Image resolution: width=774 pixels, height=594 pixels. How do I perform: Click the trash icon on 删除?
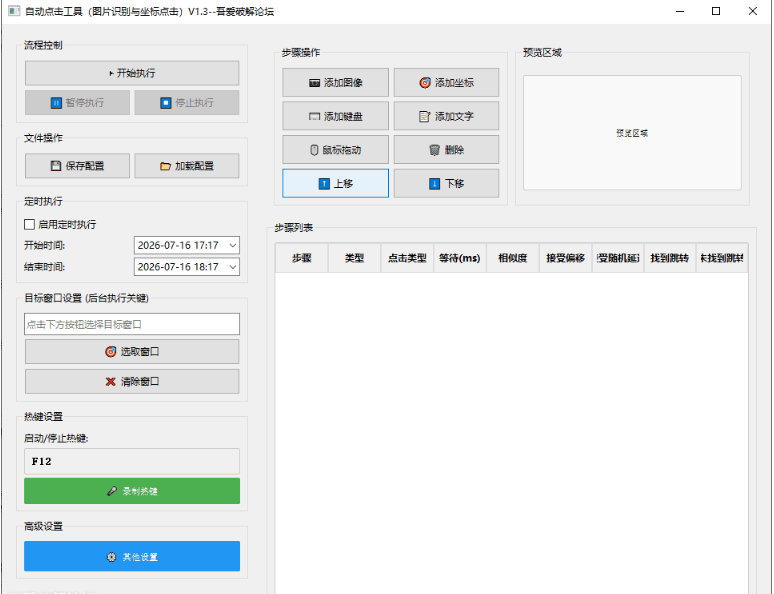(434, 150)
